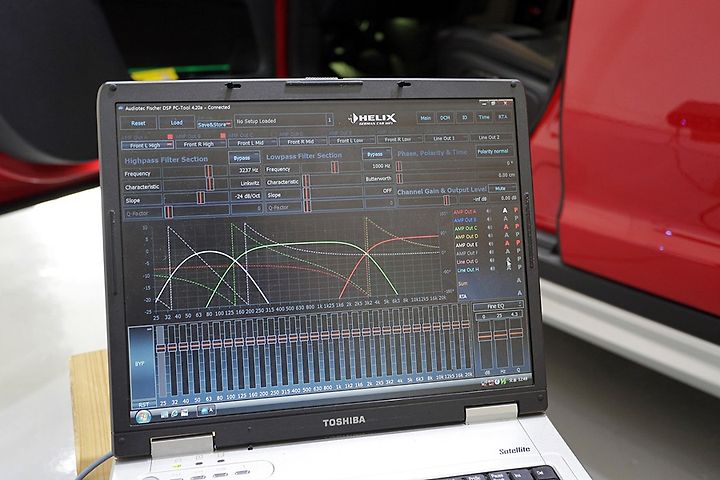
Task: Click the equalizer RST reset button
Action: pos(144,405)
